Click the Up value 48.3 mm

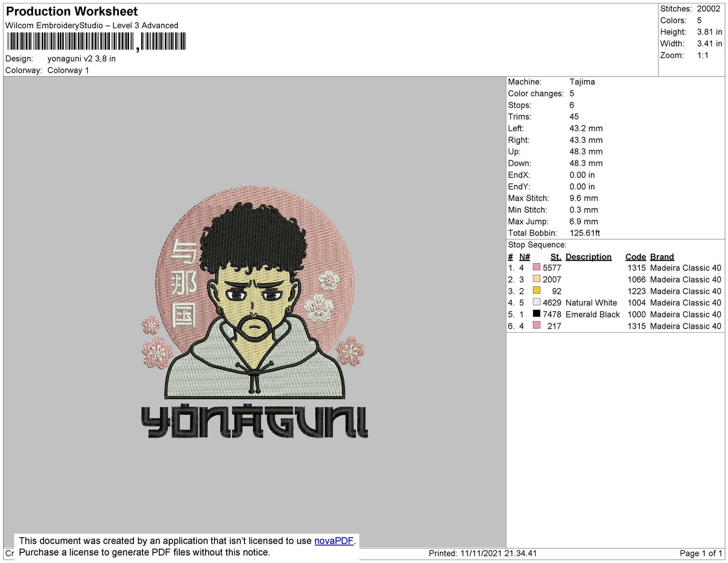click(586, 151)
